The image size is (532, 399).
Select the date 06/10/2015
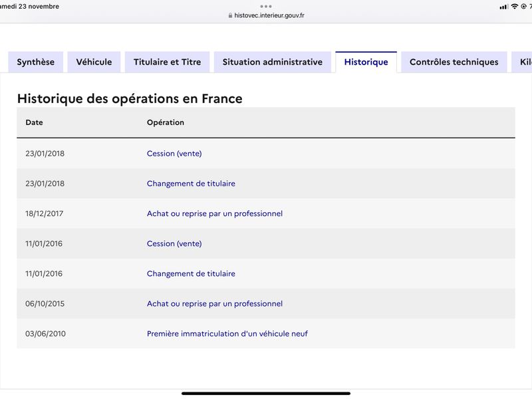(45, 304)
